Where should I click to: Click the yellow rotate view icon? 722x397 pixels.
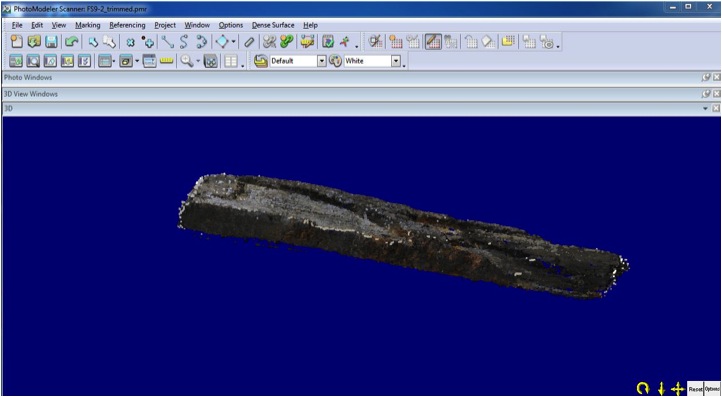point(643,388)
